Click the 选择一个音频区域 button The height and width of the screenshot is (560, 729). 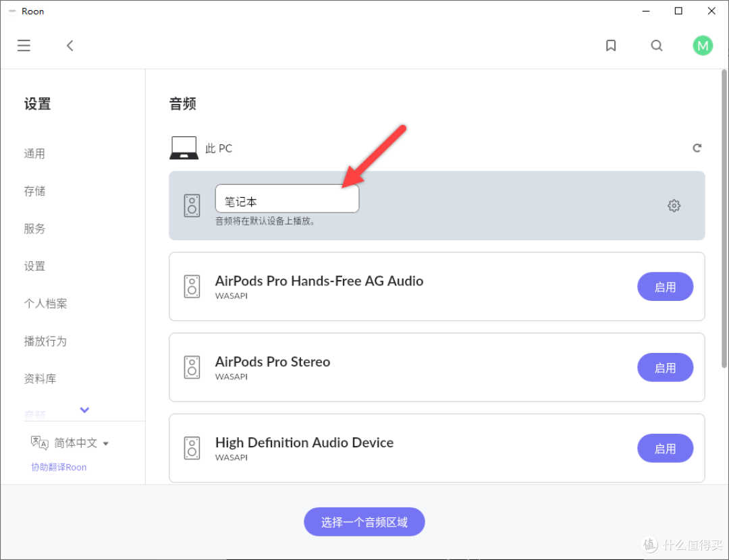[364, 522]
